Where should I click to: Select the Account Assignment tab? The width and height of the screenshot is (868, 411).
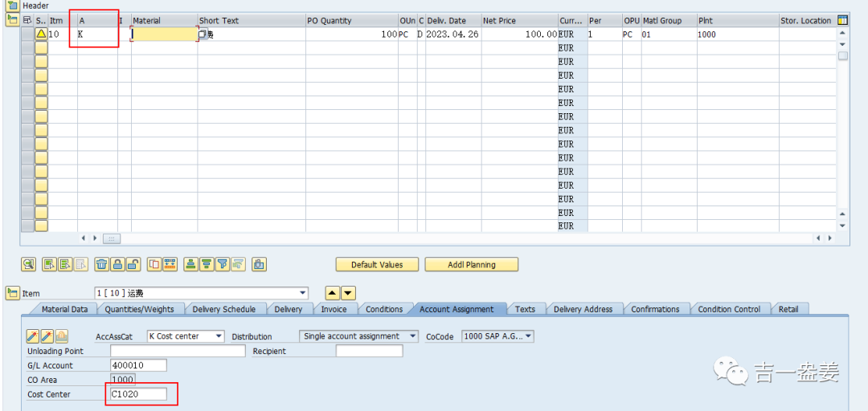pos(457,309)
